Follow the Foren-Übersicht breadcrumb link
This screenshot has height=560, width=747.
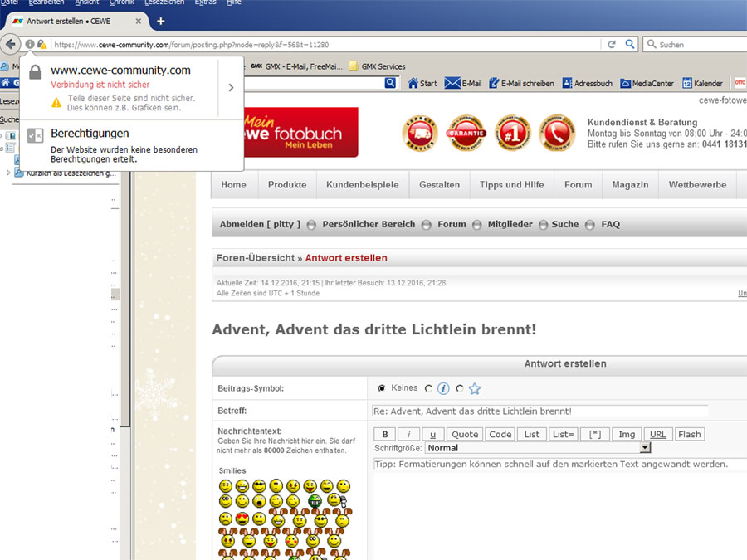pyautogui.click(x=256, y=258)
